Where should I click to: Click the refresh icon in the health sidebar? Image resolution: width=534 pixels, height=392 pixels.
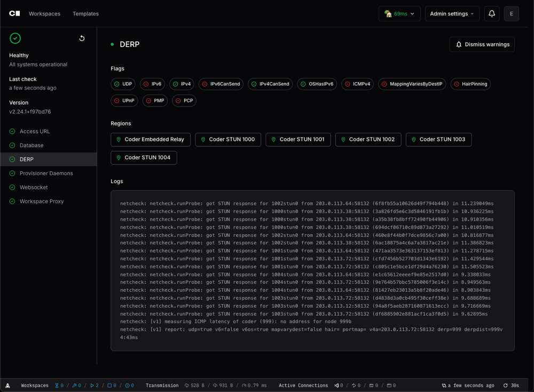(x=81, y=38)
